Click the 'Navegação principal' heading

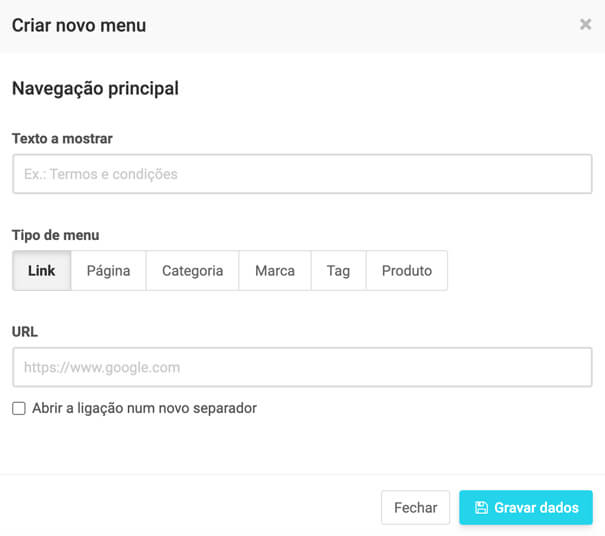[x=95, y=88]
